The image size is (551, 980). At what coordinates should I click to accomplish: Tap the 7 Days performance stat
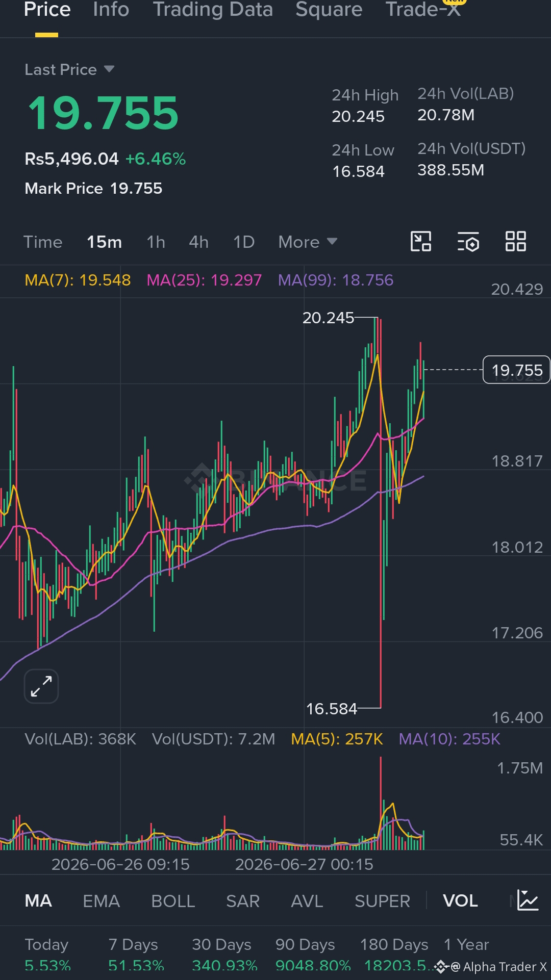pyautogui.click(x=136, y=955)
